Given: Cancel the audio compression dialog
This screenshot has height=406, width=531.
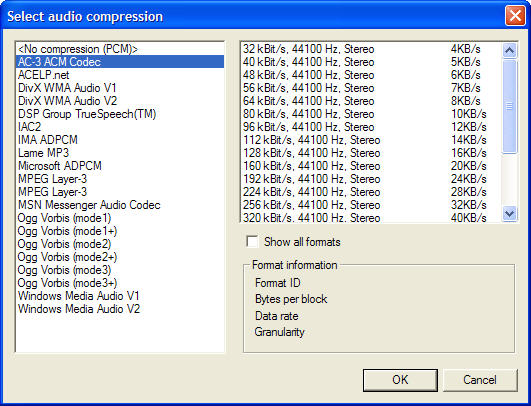Looking at the screenshot, I should coord(480,380).
